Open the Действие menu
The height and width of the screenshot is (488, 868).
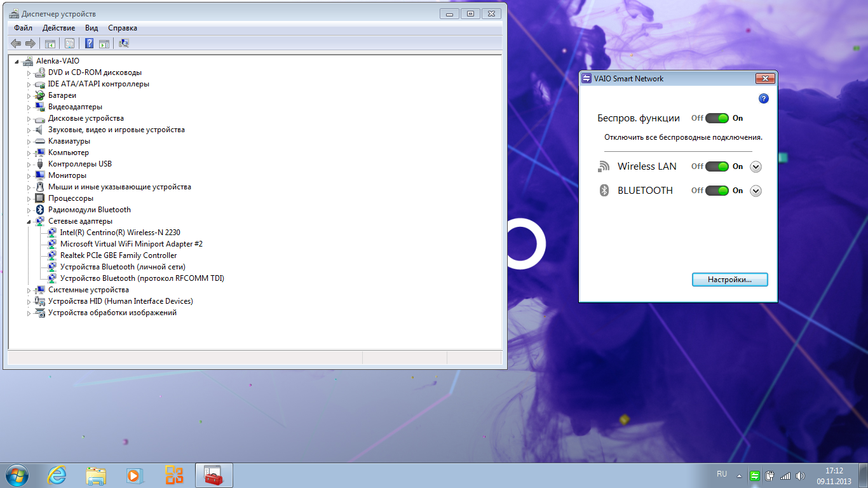point(58,28)
